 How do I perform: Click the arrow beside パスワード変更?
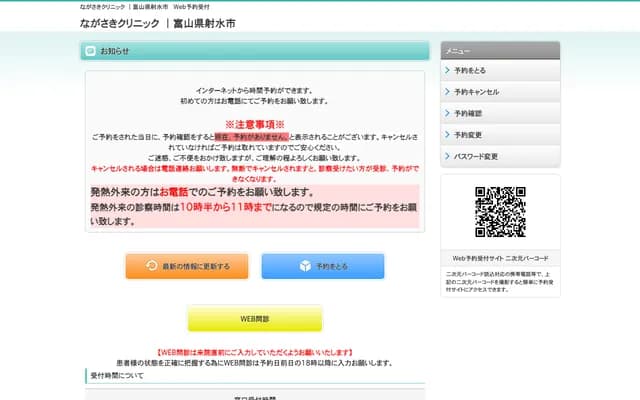click(447, 156)
